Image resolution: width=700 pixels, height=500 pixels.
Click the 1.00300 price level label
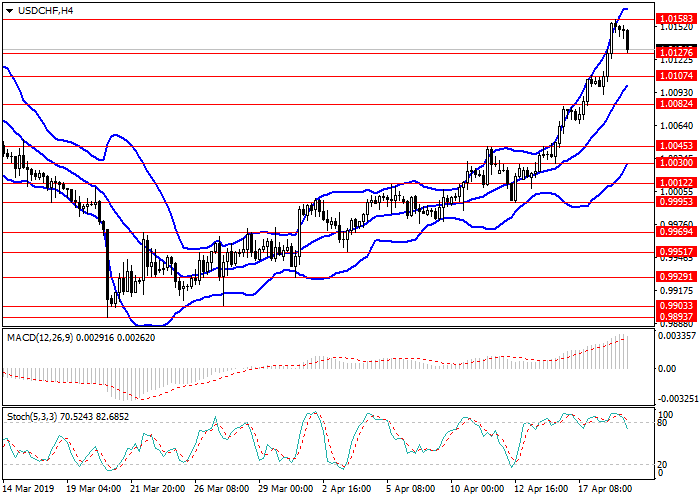click(x=677, y=163)
